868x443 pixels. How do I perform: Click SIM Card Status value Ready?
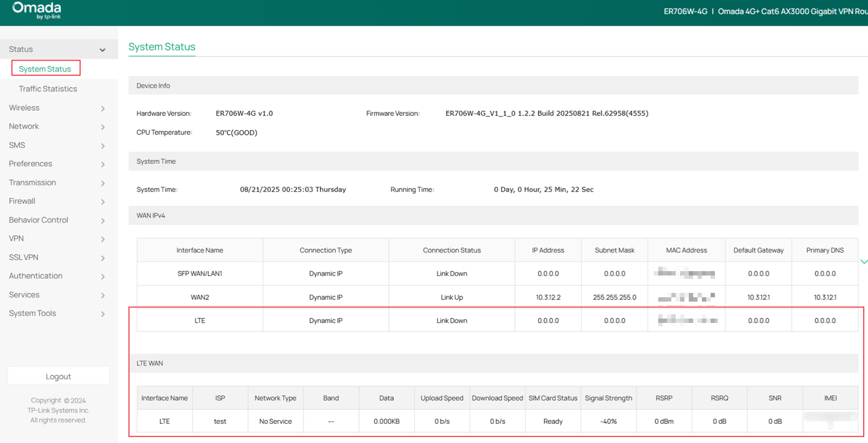[x=553, y=421]
